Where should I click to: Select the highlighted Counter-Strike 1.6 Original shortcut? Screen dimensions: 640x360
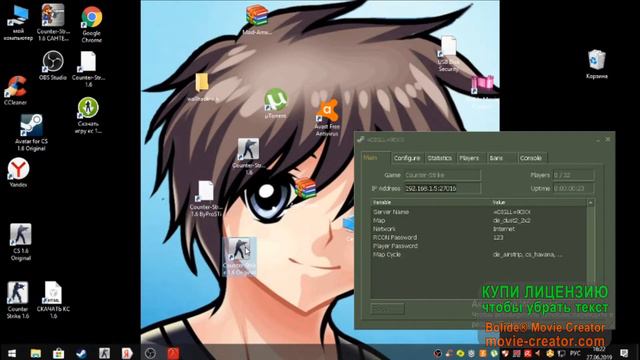click(240, 257)
